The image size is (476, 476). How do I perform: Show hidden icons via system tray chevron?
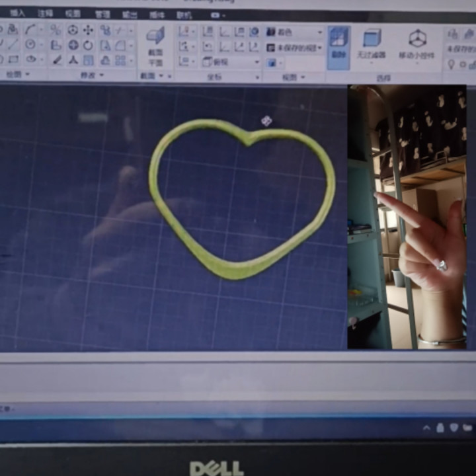point(427,428)
